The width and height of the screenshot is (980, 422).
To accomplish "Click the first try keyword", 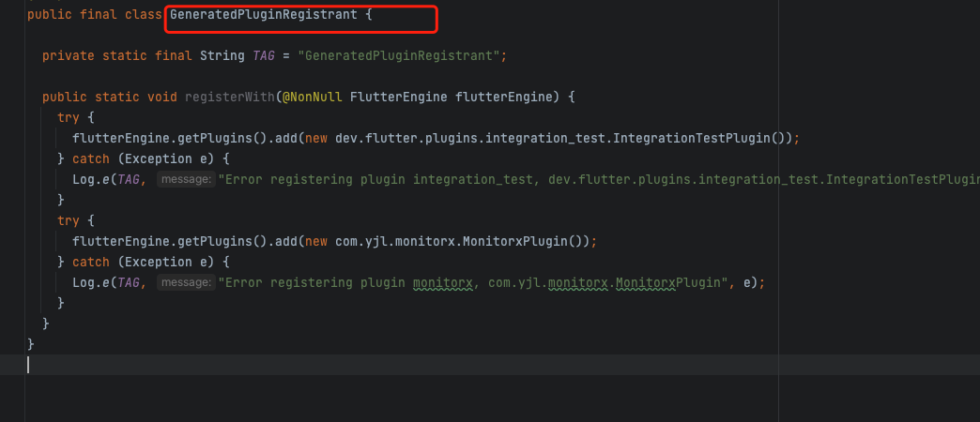I will coord(69,118).
